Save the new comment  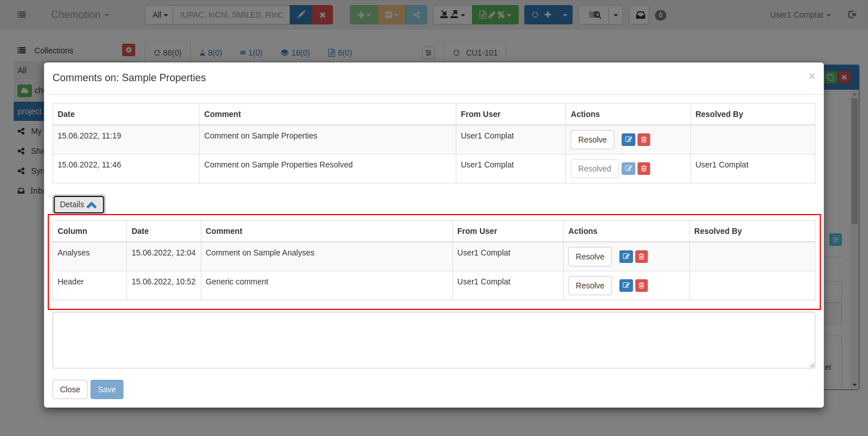(x=106, y=389)
